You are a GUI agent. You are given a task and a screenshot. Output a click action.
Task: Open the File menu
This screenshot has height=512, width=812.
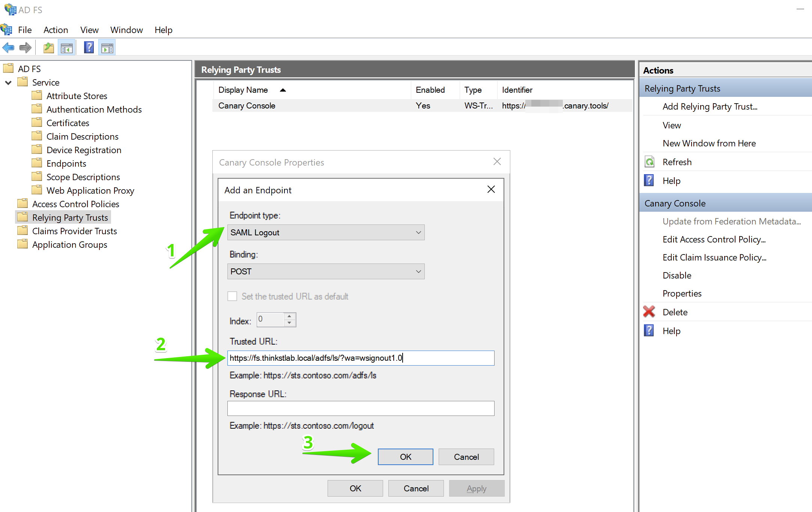click(25, 30)
